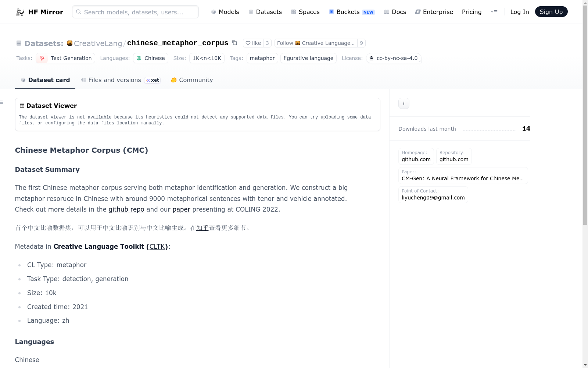Open the CreativeLang organization link
588x368 pixels.
click(98, 43)
